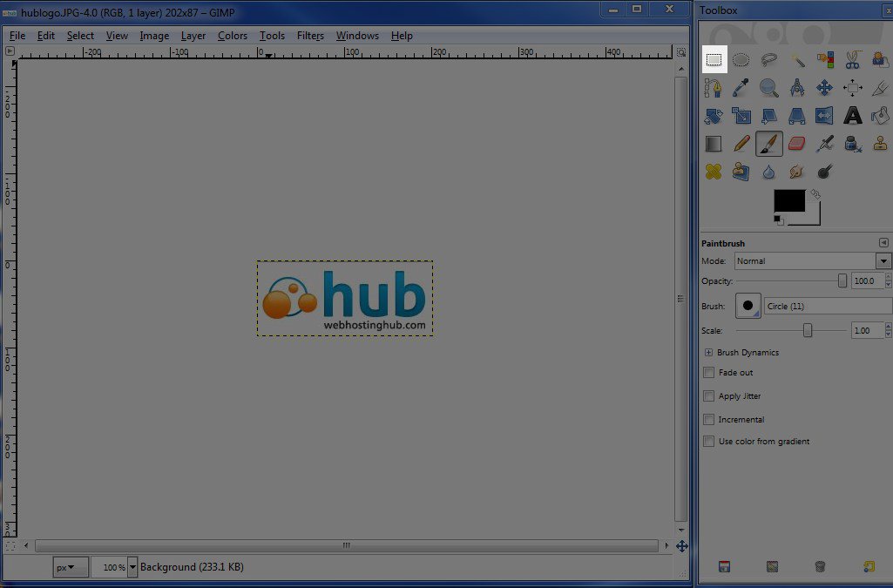
Task: Turn on Apply Jitter option
Action: (x=709, y=396)
